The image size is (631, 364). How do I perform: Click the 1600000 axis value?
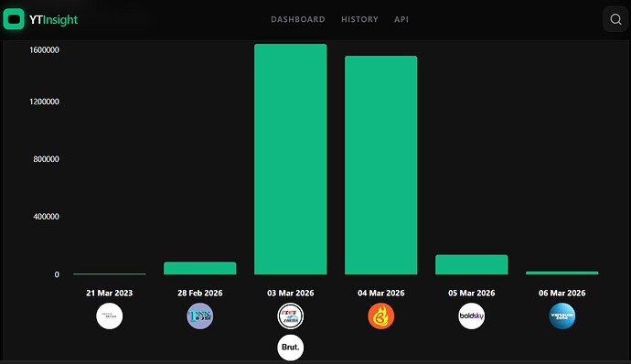point(44,50)
